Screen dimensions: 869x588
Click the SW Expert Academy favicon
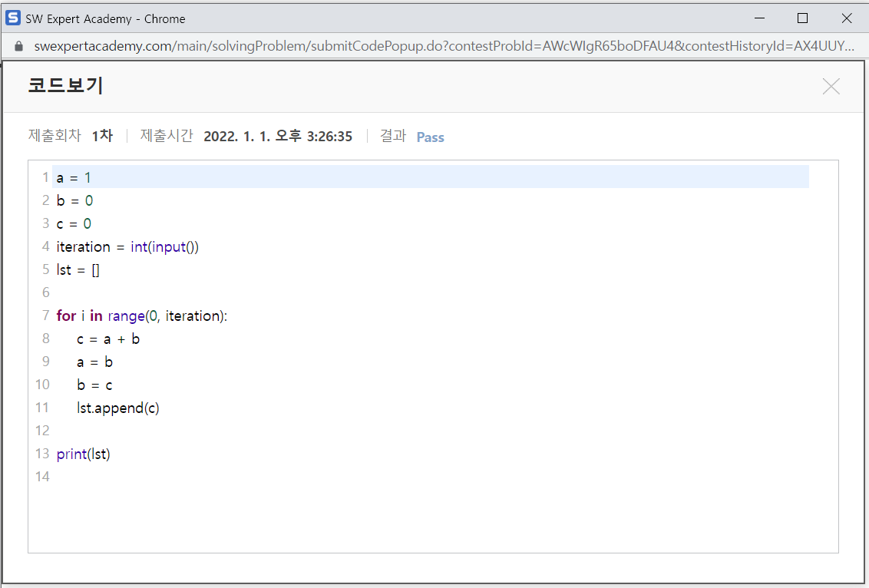[12, 18]
